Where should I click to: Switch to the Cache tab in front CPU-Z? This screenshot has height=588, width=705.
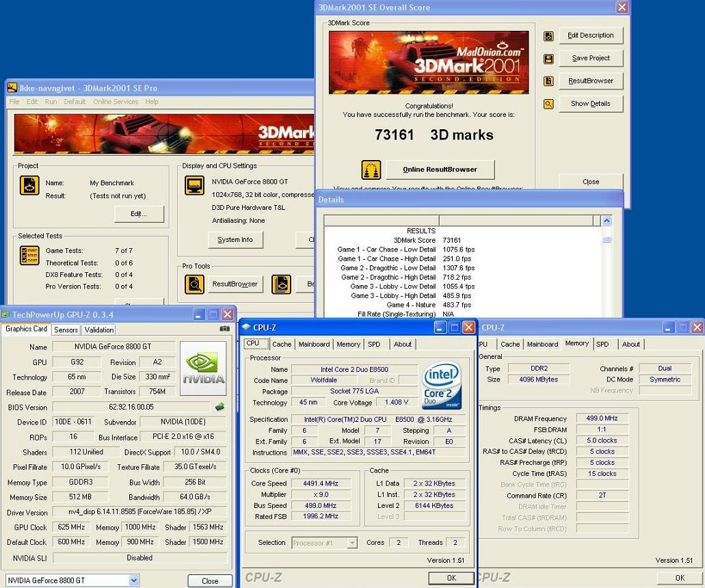click(x=282, y=344)
